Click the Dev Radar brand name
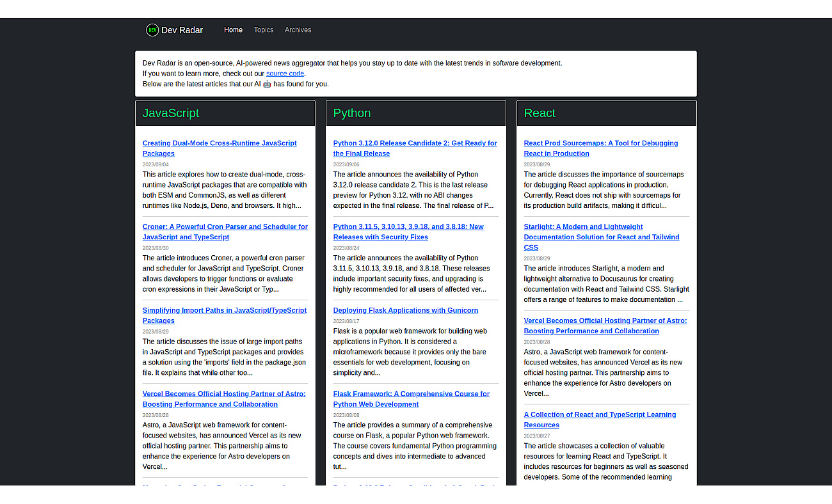Image resolution: width=832 pixels, height=504 pixels. pos(182,30)
